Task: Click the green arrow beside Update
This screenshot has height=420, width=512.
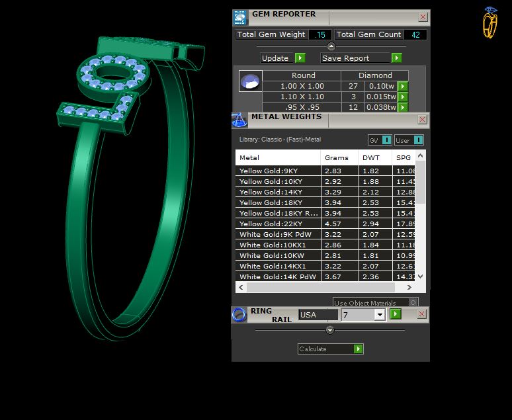Action: point(300,58)
